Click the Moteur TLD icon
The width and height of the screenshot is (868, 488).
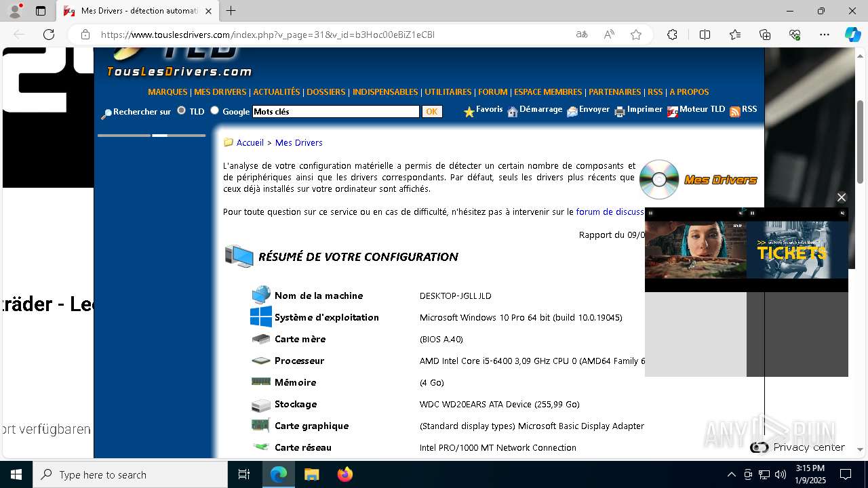click(673, 112)
